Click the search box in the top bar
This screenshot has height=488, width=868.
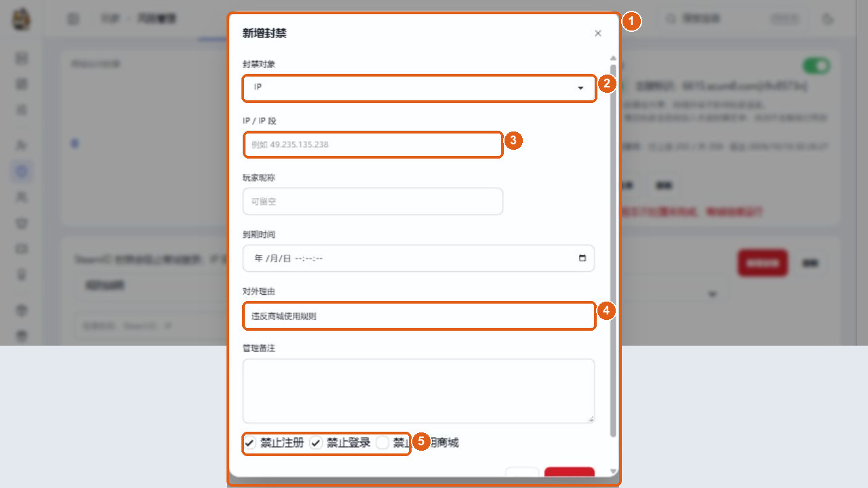pos(732,19)
